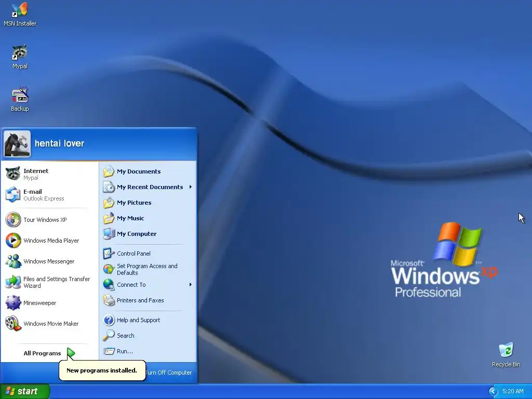Viewport: 532px width, 399px height.
Task: Click the 5:20 AM taskbar clock
Action: [513, 391]
